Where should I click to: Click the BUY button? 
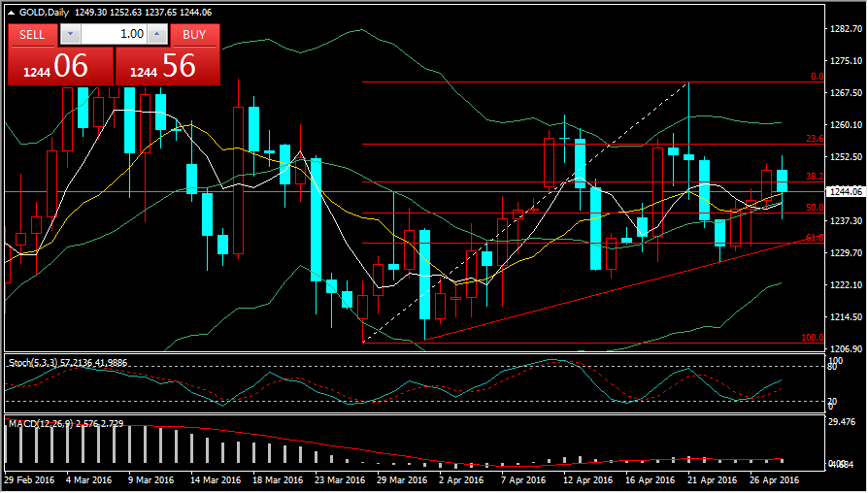pyautogui.click(x=194, y=34)
